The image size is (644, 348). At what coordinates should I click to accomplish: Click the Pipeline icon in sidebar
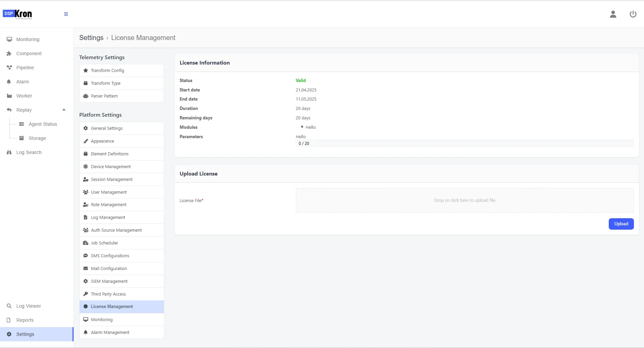[x=9, y=68]
